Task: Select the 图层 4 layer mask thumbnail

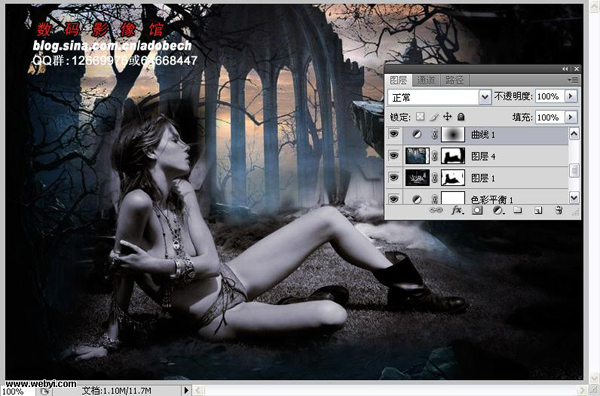Action: pyautogui.click(x=453, y=156)
